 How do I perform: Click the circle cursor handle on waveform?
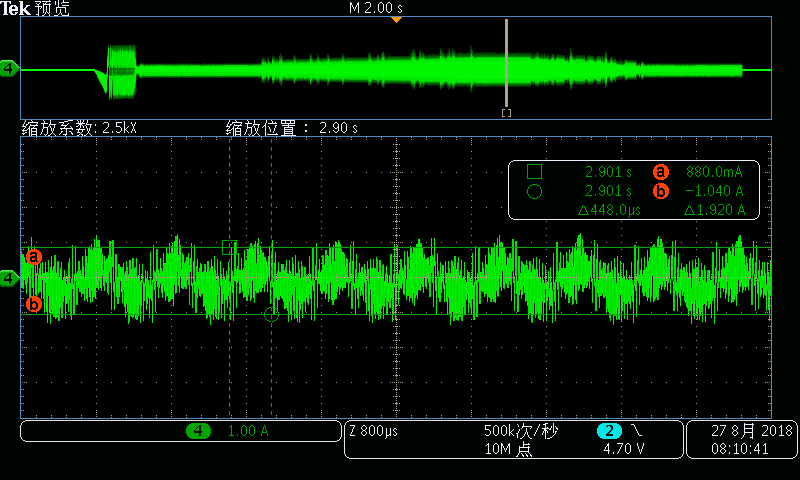[271, 314]
